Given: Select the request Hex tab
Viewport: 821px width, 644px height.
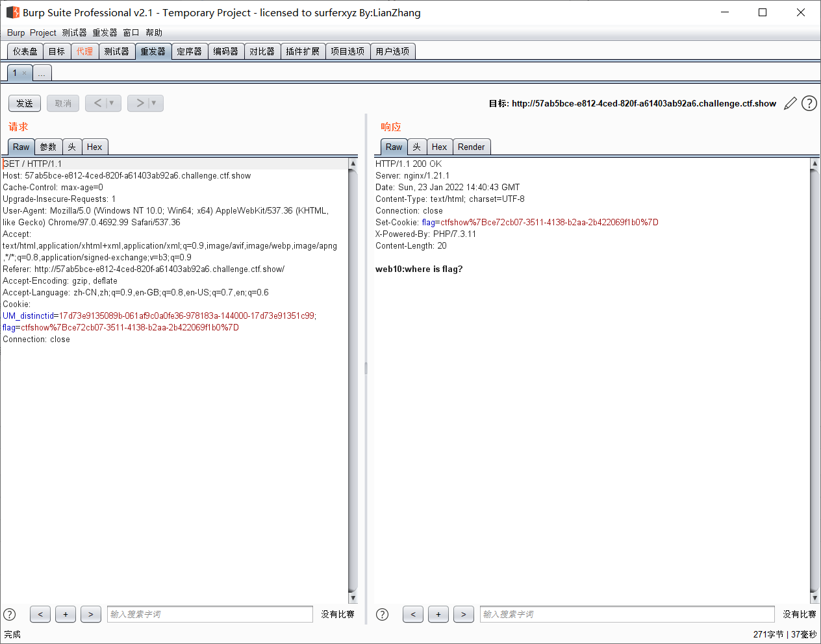Looking at the screenshot, I should pos(95,147).
